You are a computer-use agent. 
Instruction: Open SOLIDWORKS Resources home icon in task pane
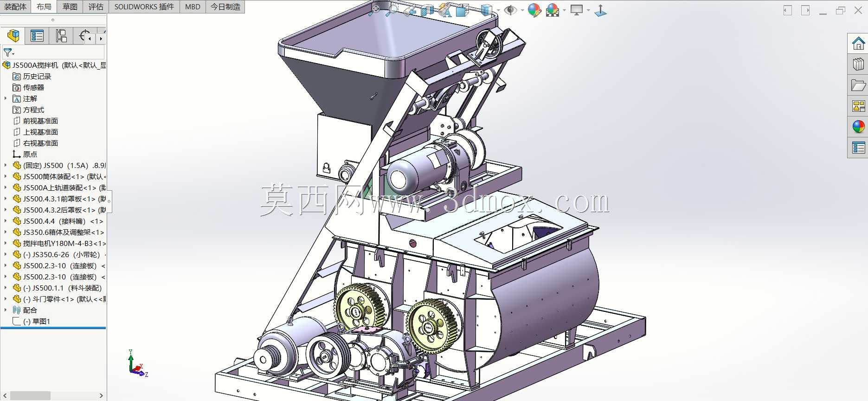pyautogui.click(x=858, y=43)
